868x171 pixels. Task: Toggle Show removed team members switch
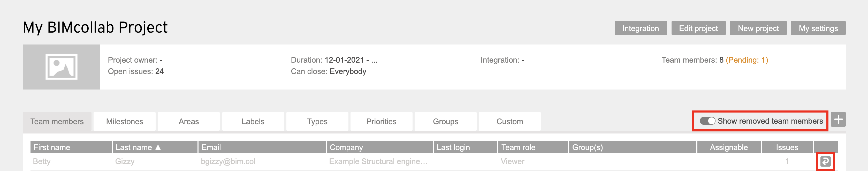707,121
